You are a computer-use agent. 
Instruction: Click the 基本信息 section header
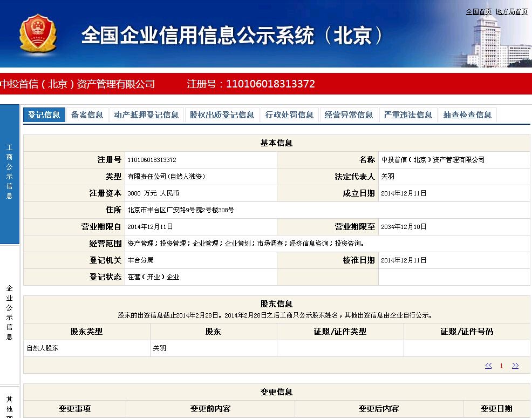[276, 143]
